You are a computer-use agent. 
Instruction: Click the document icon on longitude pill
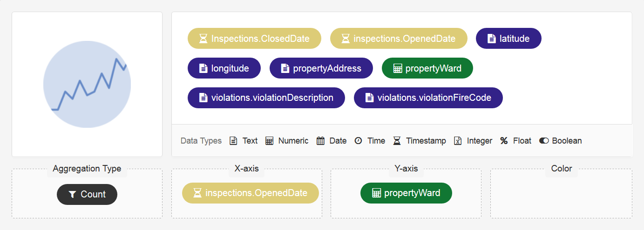tap(203, 68)
